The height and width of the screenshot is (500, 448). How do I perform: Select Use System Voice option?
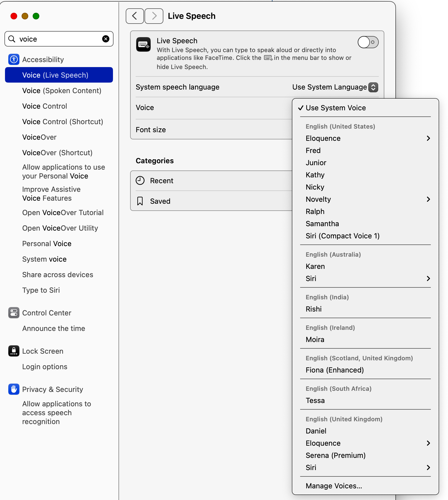coord(336,108)
